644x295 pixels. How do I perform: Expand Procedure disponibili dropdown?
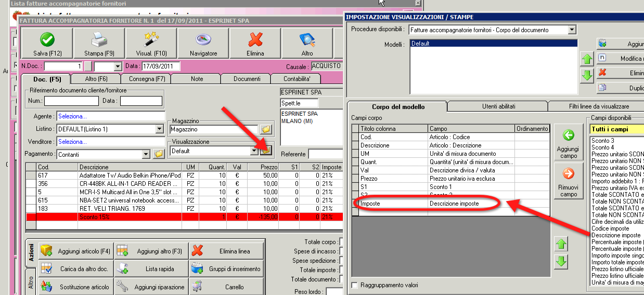click(572, 30)
